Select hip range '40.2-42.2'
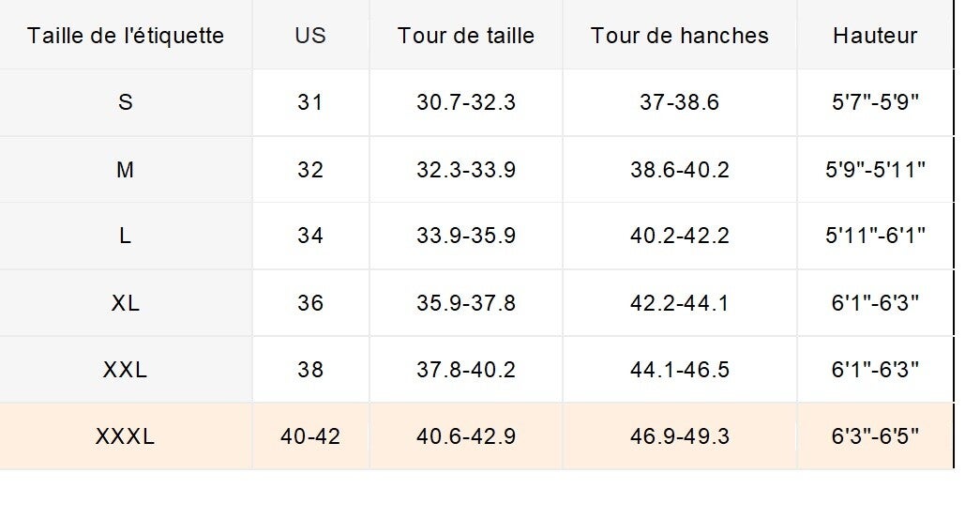The height and width of the screenshot is (519, 980). pyautogui.click(x=680, y=236)
